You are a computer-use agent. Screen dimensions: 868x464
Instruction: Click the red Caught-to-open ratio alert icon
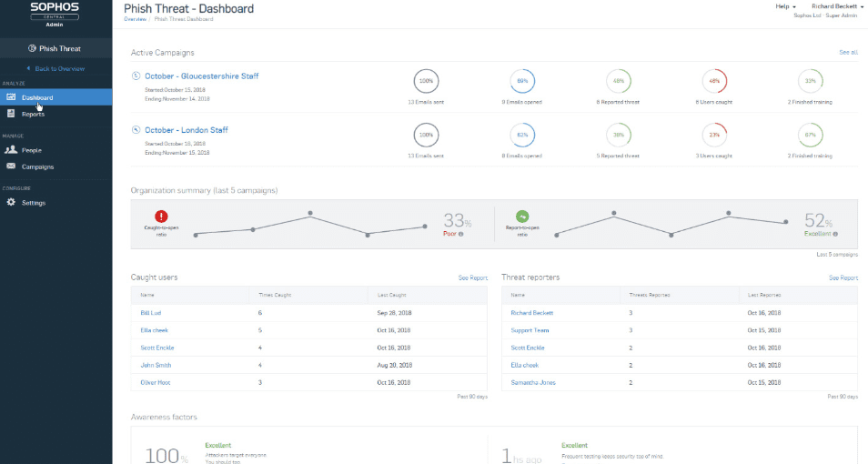[x=161, y=217]
